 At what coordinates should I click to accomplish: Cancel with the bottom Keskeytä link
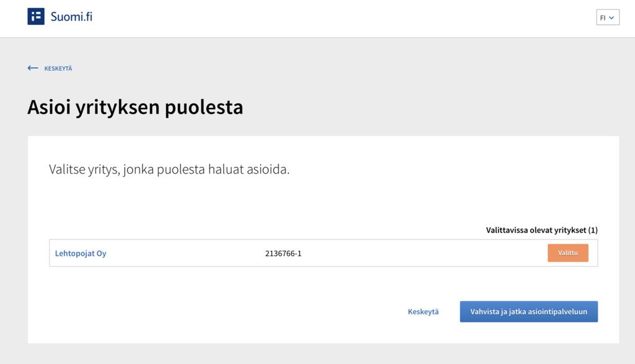click(423, 312)
